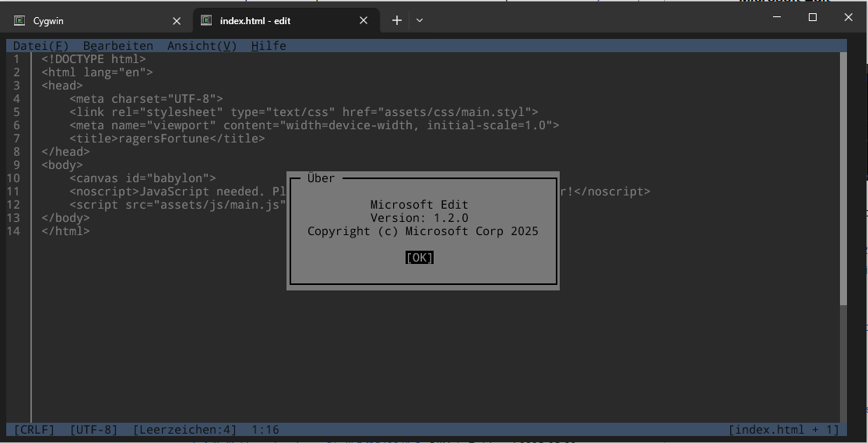The image size is (868, 443).
Task: Open the Datei menu
Action: (40, 46)
